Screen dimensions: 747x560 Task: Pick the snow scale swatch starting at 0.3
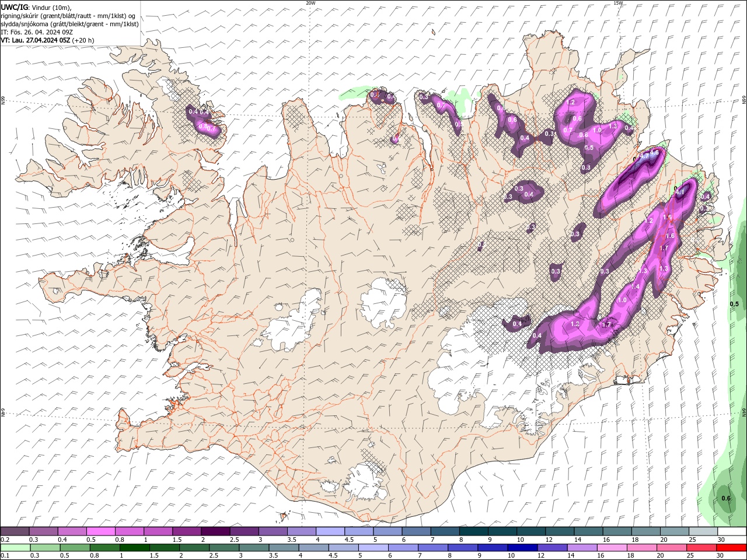coord(43,531)
